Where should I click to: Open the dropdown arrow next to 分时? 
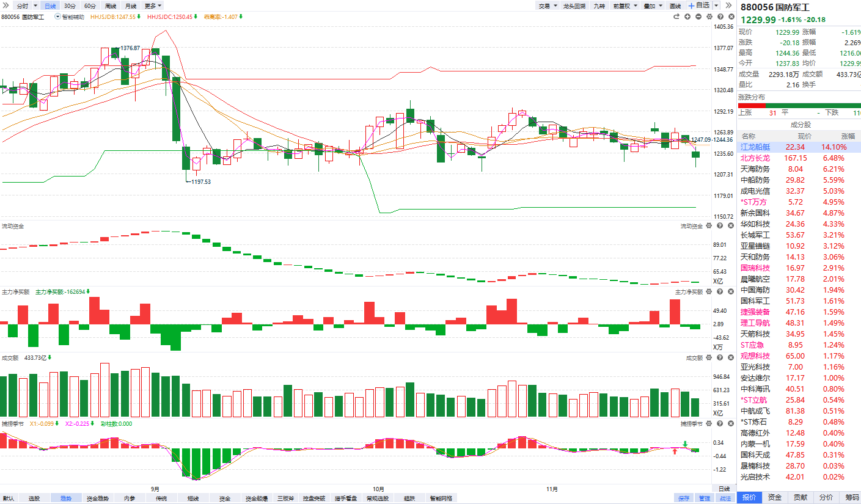tap(35, 5)
